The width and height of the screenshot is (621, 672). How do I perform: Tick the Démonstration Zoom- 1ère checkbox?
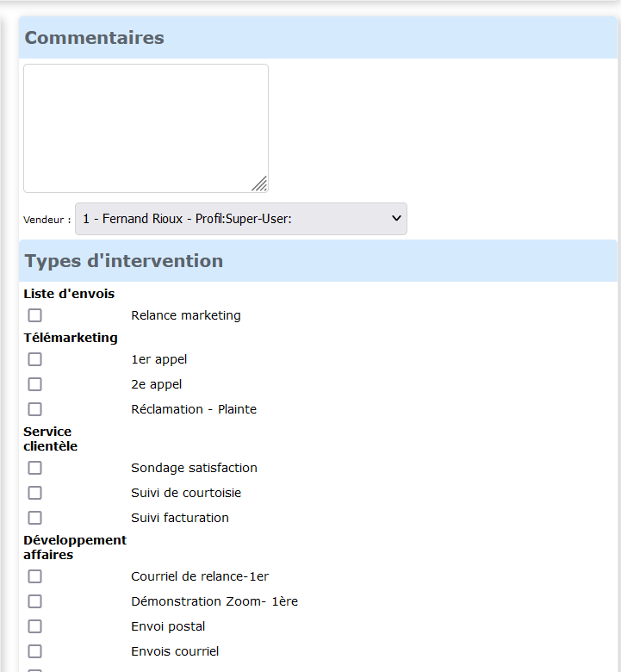pyautogui.click(x=34, y=601)
